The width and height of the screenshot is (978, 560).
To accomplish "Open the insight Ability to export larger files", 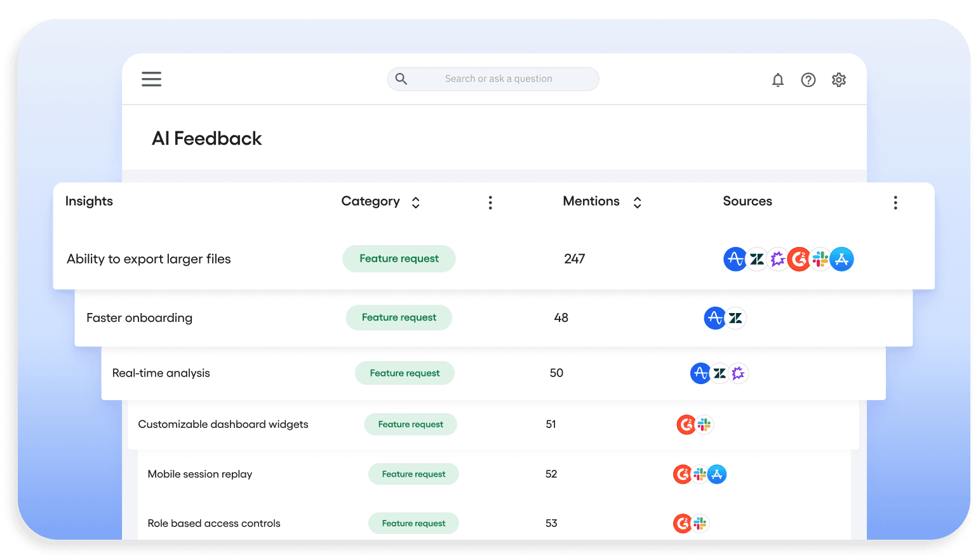I will (x=149, y=259).
